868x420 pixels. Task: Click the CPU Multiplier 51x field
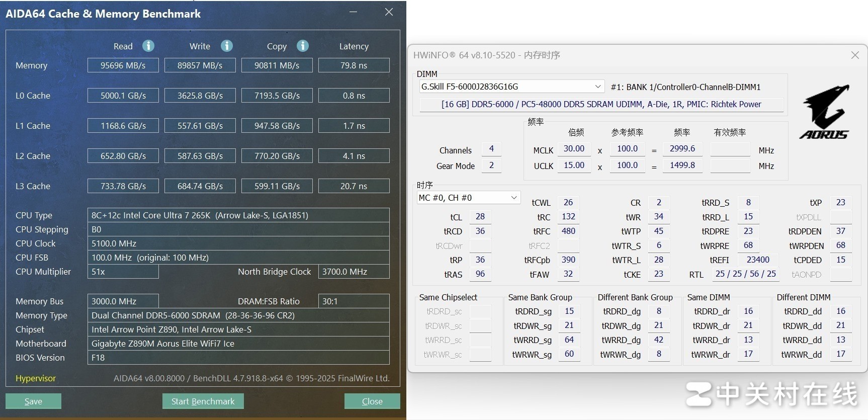coord(123,272)
